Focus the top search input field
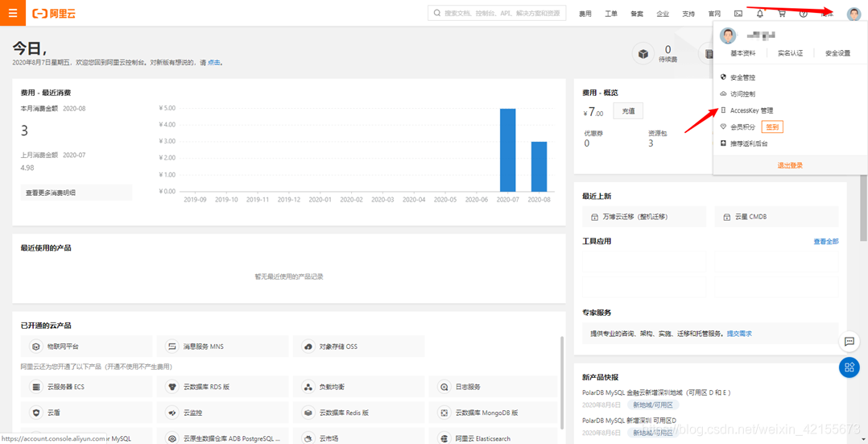The height and width of the screenshot is (444, 868). tap(497, 13)
